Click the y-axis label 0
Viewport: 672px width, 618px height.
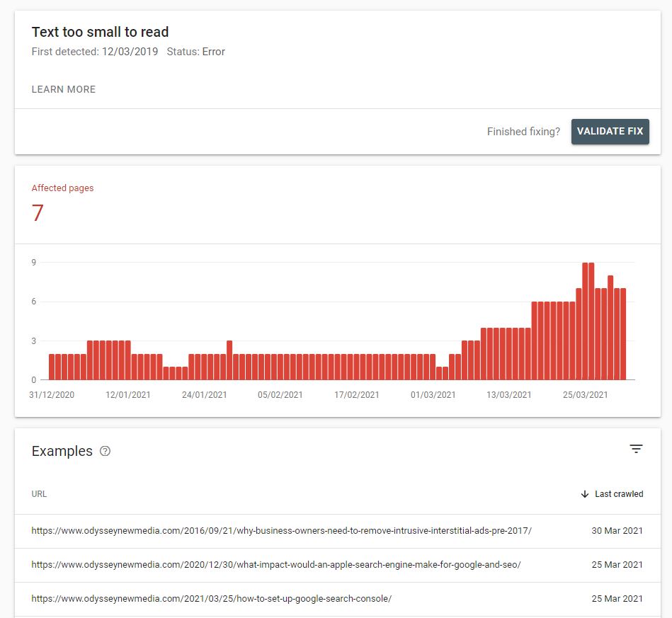coord(34,379)
